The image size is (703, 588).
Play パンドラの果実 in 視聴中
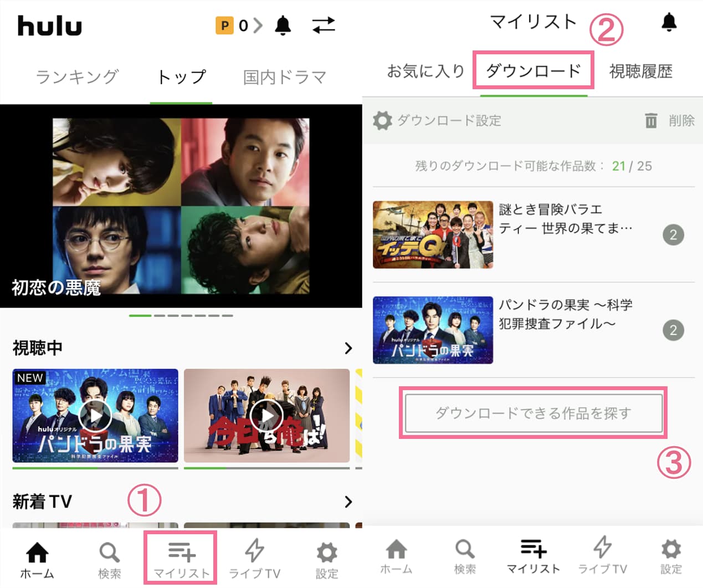pyautogui.click(x=95, y=416)
